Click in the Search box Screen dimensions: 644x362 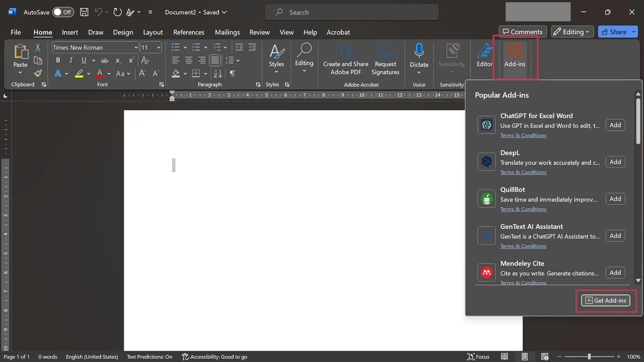352,12
